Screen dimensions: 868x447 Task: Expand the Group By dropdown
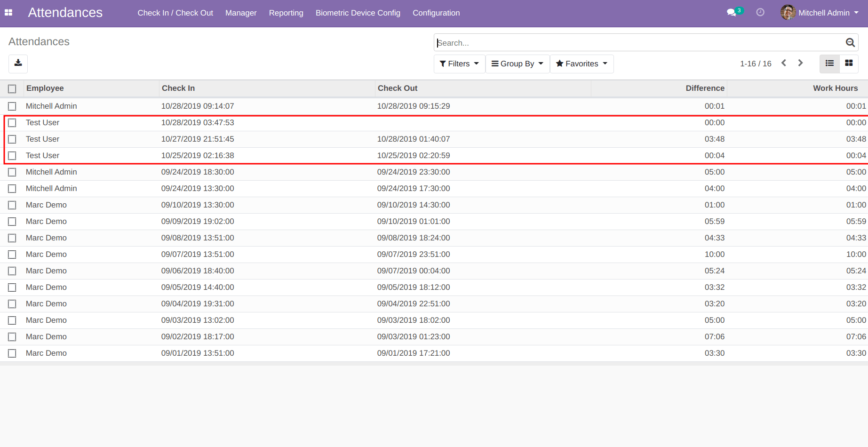[518, 64]
